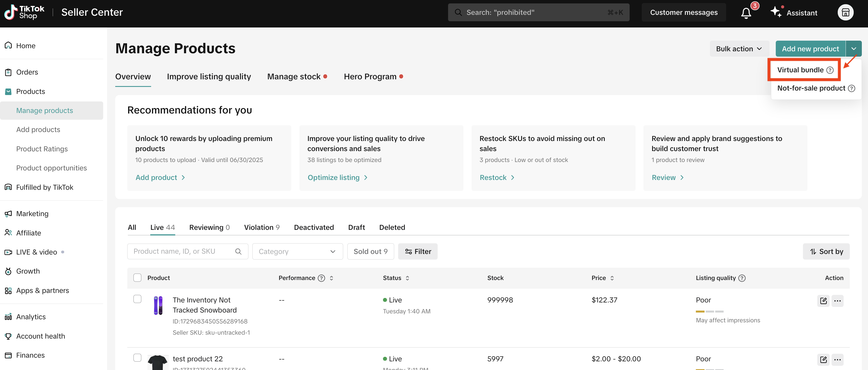Screen dimensions: 868x370
Task: Click the Sort by button
Action: click(x=826, y=251)
